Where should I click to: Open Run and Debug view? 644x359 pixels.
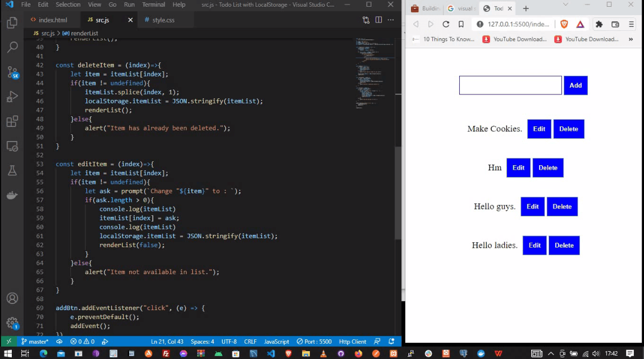(12, 97)
